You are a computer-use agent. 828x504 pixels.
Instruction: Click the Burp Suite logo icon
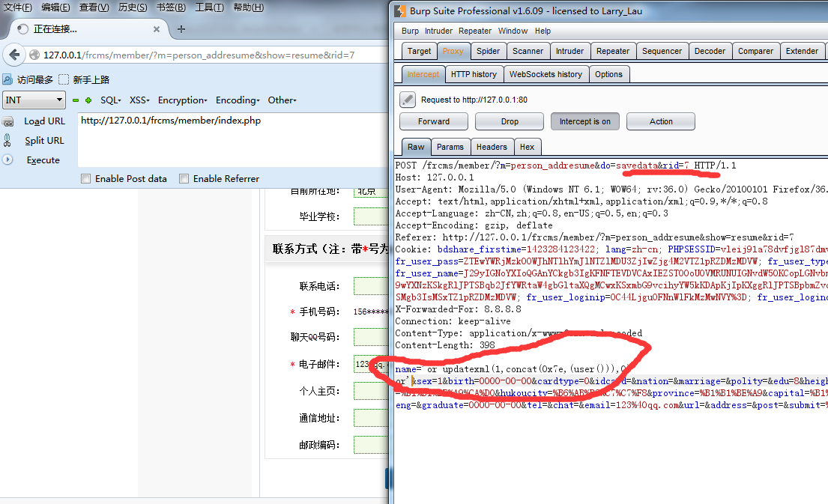pyautogui.click(x=401, y=10)
